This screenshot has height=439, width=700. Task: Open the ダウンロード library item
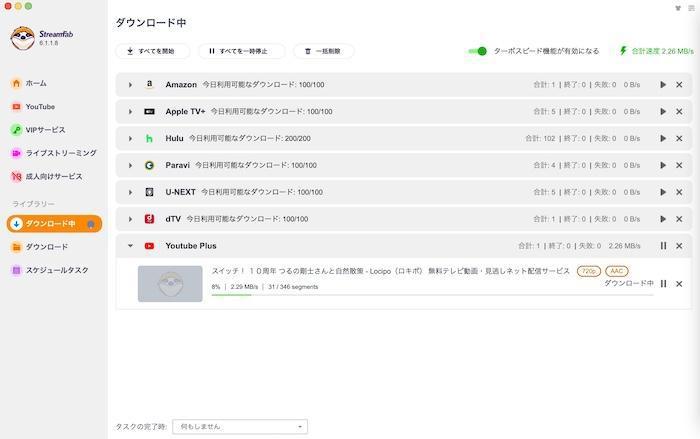pyautogui.click(x=39, y=247)
